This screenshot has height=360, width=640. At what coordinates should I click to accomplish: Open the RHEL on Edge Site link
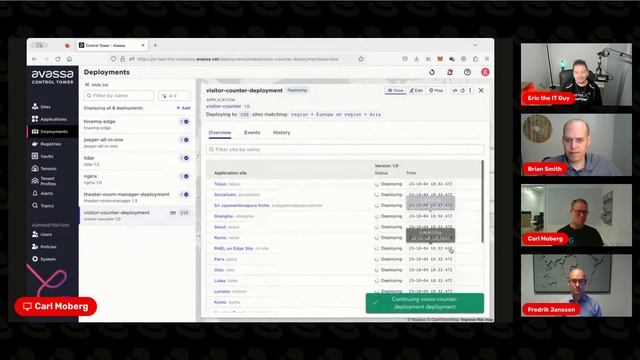(x=233, y=248)
